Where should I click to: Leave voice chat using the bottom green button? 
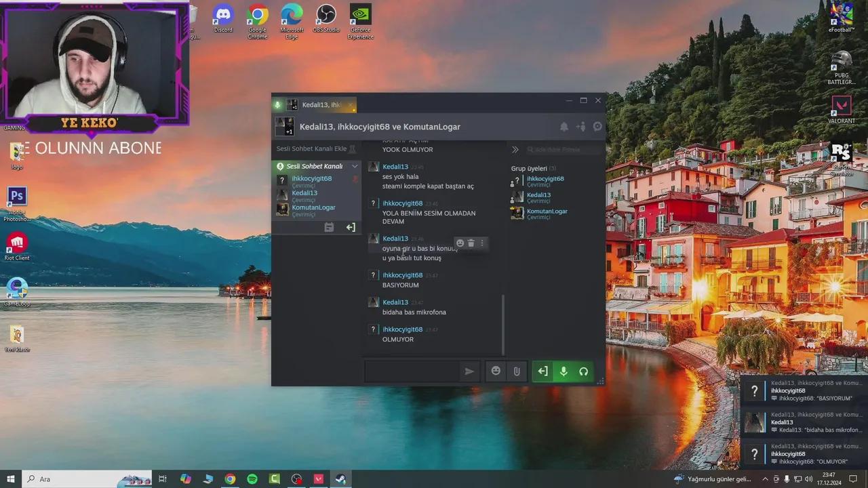point(542,371)
